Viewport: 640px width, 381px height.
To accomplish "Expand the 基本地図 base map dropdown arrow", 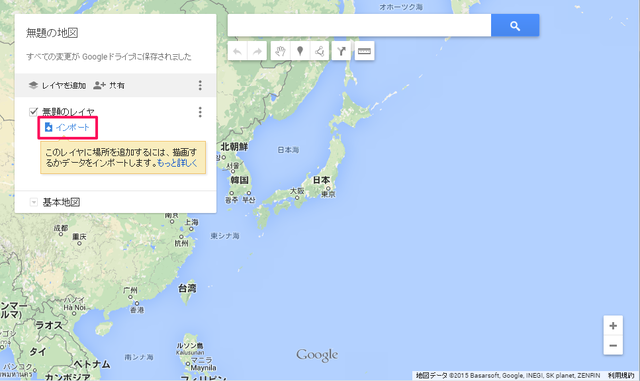I will [x=34, y=202].
